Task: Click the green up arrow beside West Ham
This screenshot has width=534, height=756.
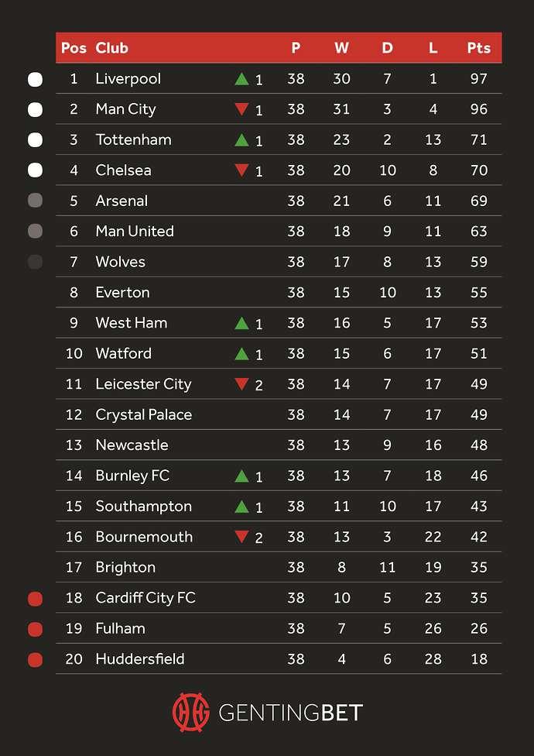Action: tap(241, 323)
